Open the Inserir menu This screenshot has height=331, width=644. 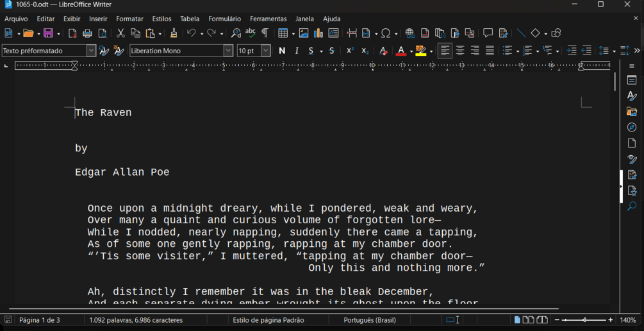pyautogui.click(x=98, y=19)
